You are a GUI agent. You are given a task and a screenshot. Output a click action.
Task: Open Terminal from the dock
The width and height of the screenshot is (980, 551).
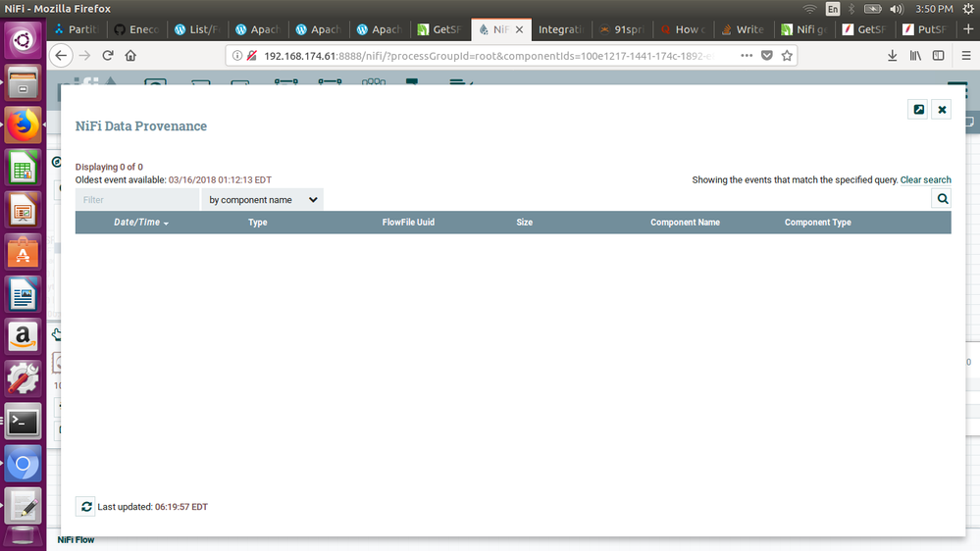click(x=23, y=422)
